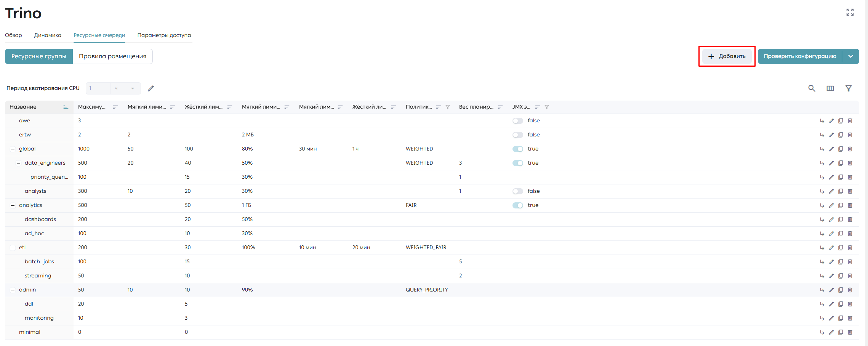Viewport: 868px width, 346px height.
Task: Click the Добавить button
Action: (x=727, y=56)
